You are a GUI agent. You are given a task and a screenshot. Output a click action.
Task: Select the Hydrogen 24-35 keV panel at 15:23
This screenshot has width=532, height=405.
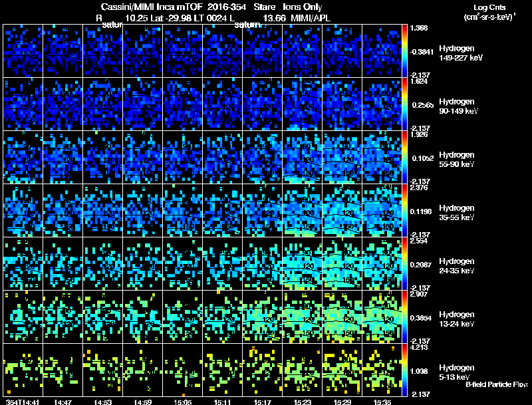tap(303, 264)
